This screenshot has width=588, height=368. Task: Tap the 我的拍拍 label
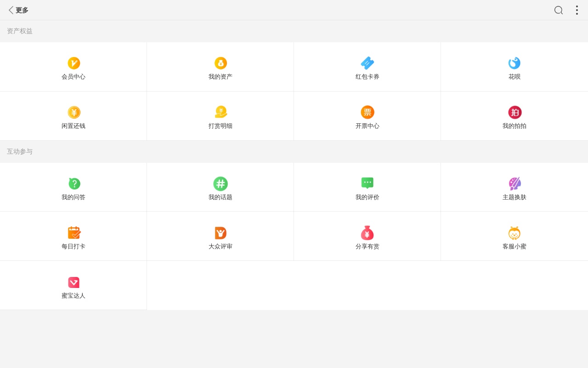pos(514,126)
